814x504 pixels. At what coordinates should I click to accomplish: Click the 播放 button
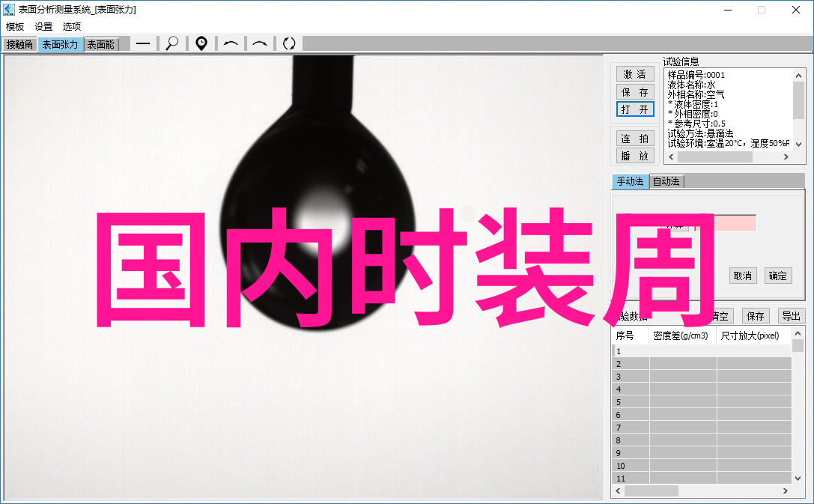(x=635, y=156)
